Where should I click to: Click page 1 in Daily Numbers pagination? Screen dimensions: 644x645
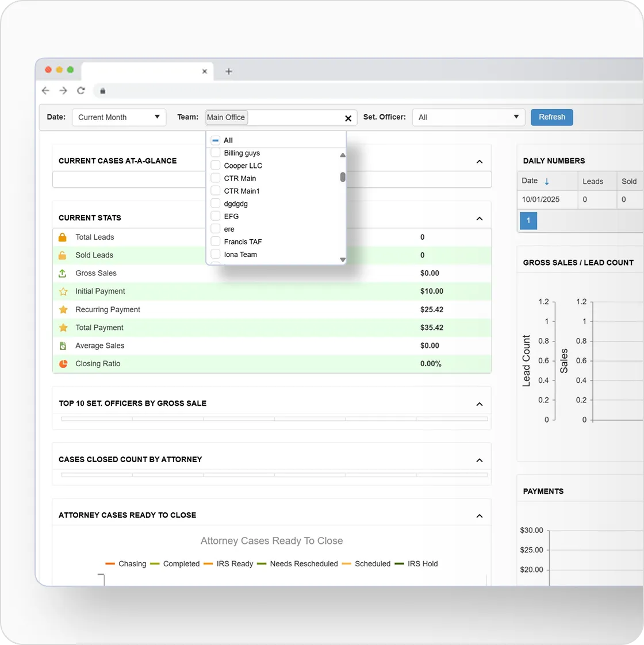[x=528, y=221]
